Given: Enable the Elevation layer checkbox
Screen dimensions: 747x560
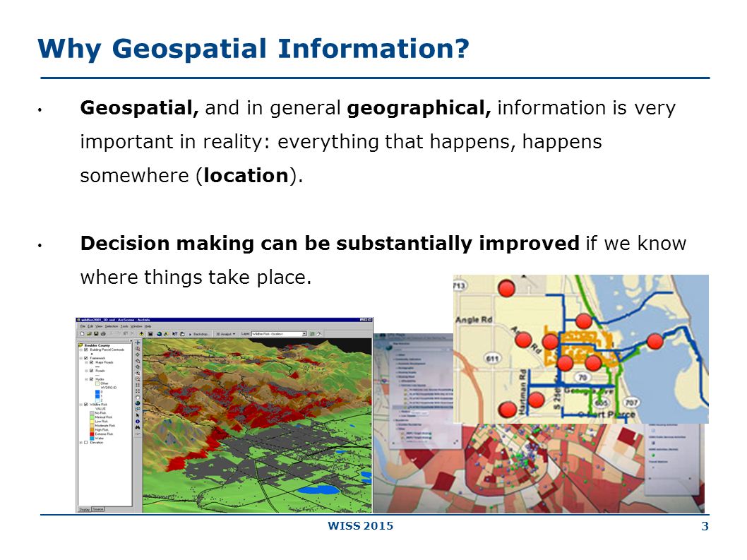Looking at the screenshot, I should (x=85, y=442).
